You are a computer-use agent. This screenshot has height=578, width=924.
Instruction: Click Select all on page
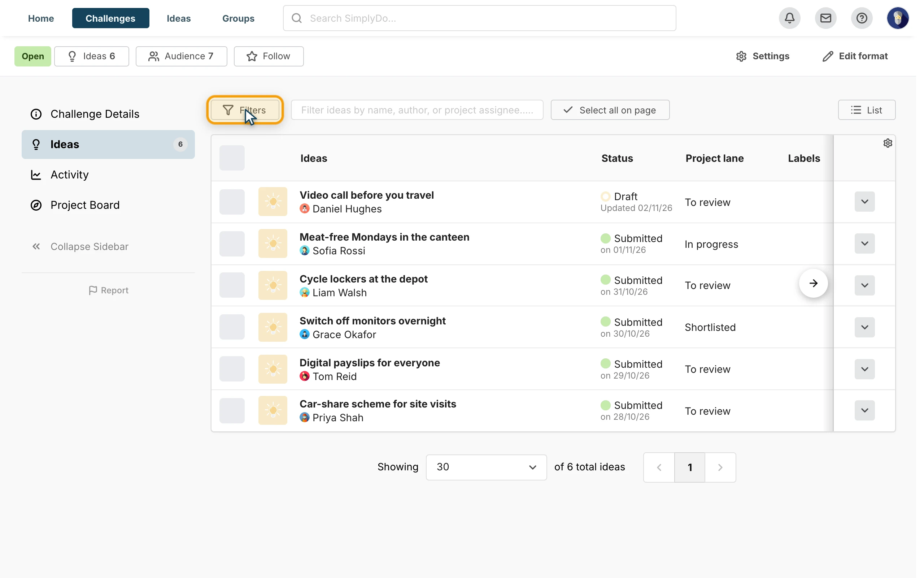610,110
